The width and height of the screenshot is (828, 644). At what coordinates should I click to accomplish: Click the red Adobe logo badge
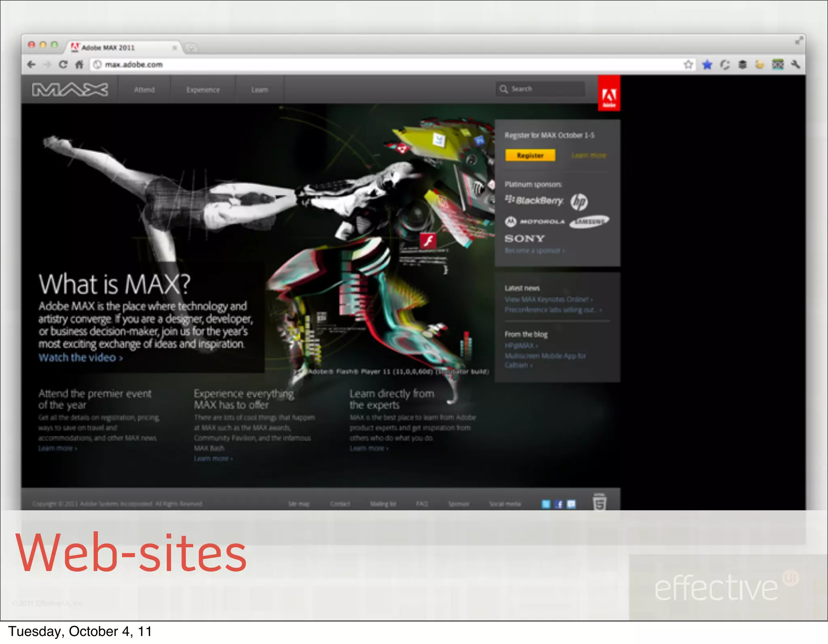[609, 94]
